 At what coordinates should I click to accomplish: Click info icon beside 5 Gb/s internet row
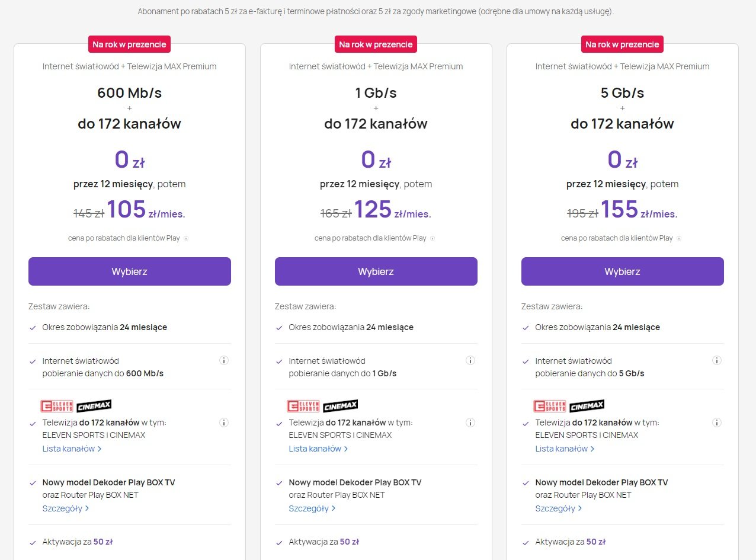717,360
